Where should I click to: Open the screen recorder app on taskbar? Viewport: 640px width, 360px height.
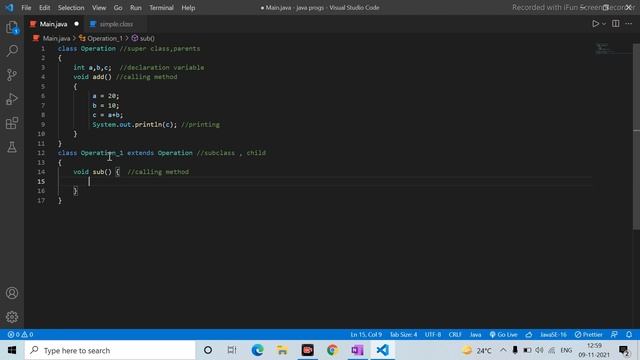[x=307, y=350]
